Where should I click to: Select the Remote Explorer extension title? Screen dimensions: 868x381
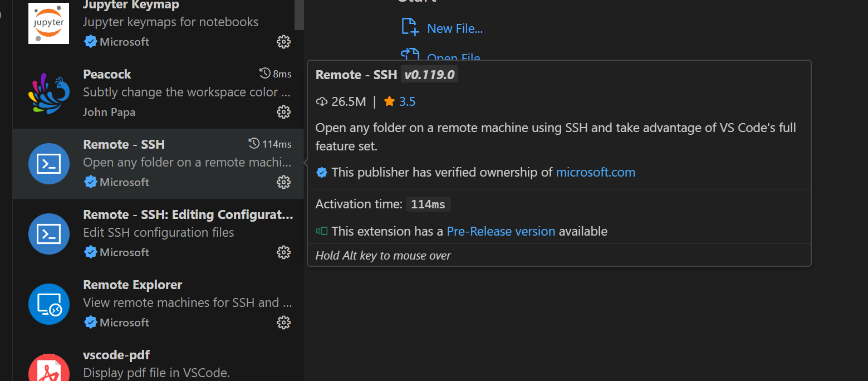[x=133, y=285]
